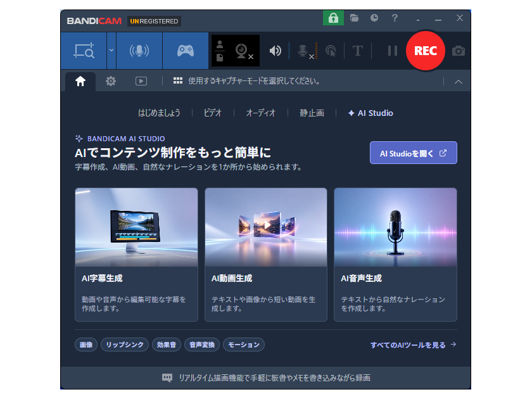Toggle the webcam overlay icon
Image resolution: width=532 pixels, height=399 pixels.
pyautogui.click(x=243, y=51)
